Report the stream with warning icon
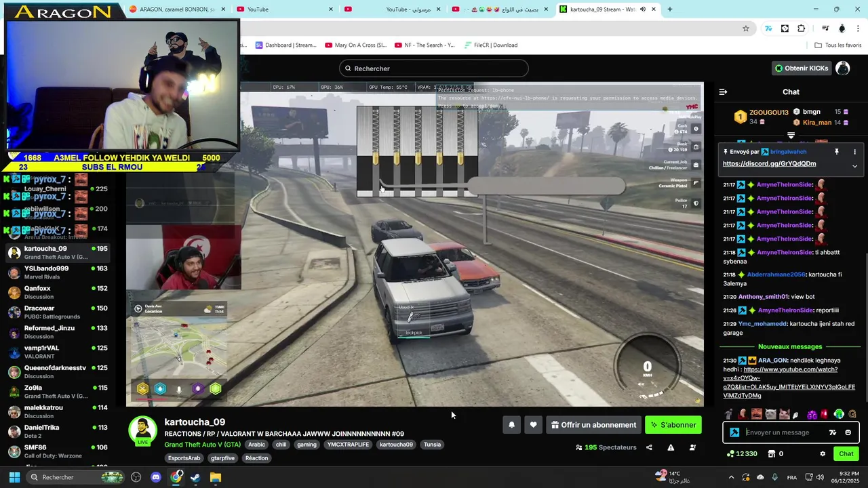Image resolution: width=868 pixels, height=488 pixels. tap(671, 447)
